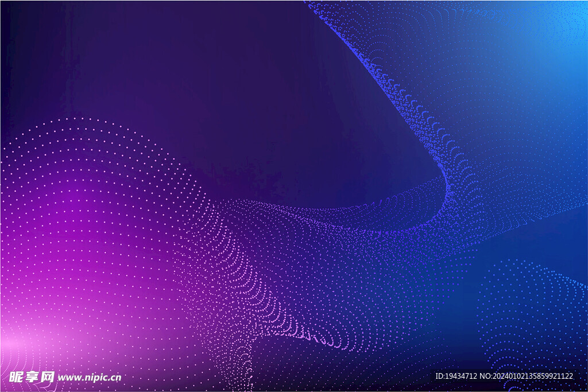Click the dark navy area at right middle

(551, 230)
